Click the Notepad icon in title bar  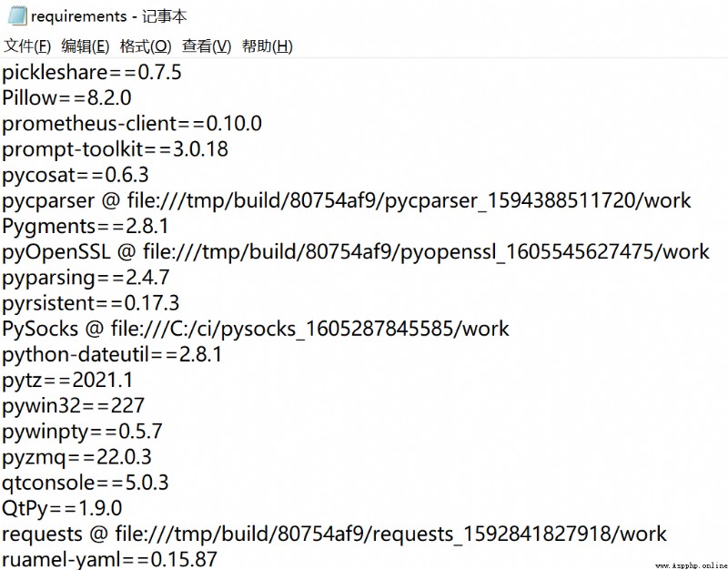(16, 15)
